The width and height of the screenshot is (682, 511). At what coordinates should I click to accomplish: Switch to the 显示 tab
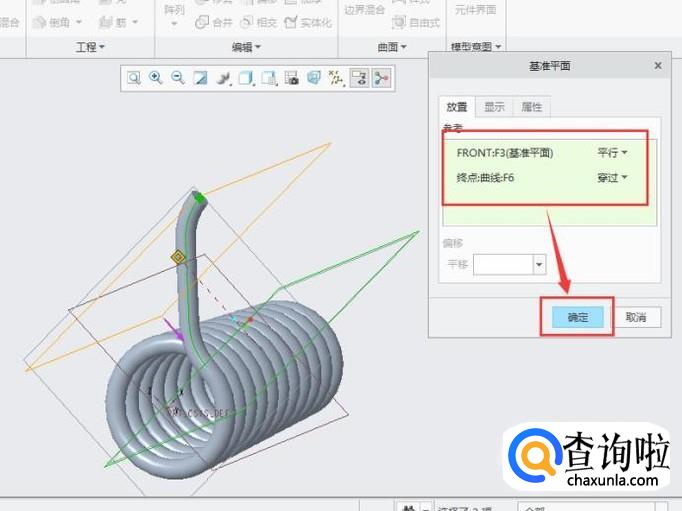click(x=494, y=107)
